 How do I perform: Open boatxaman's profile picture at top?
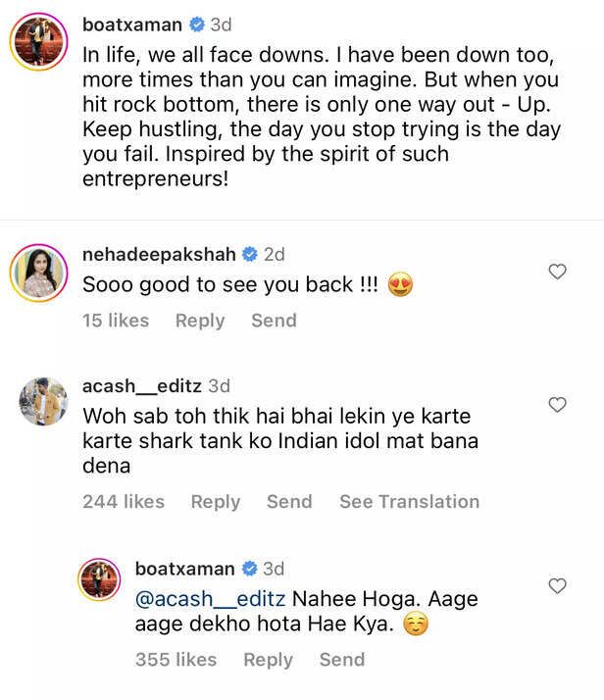coord(37,42)
